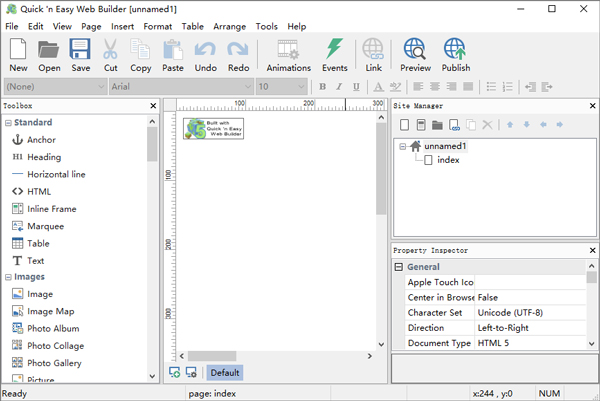
Task: Select the Text toolbox item
Action: [x=28, y=261]
